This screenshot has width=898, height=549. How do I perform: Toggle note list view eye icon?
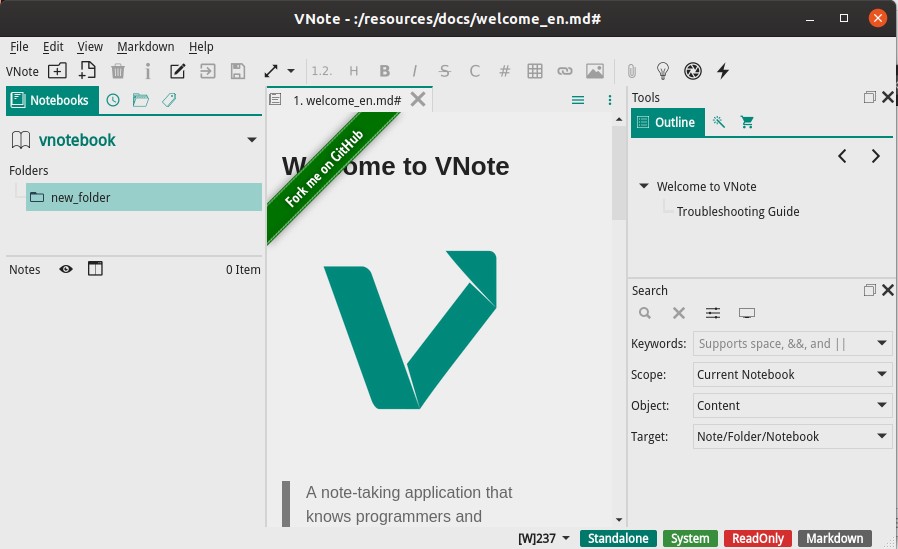[66, 269]
